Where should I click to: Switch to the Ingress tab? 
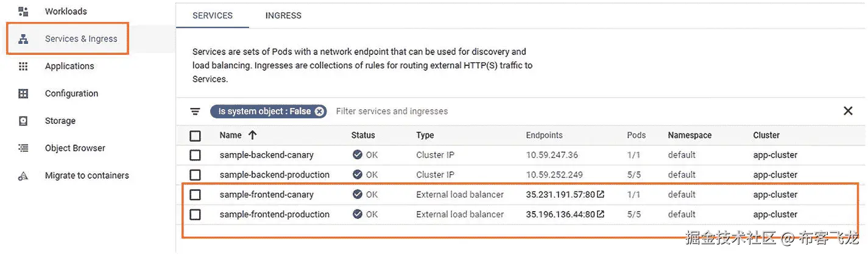coord(283,15)
